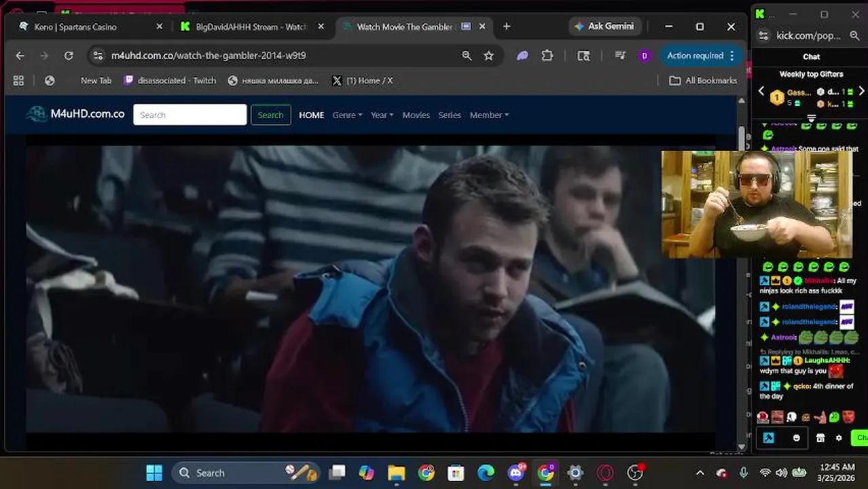Close the Watch Movie The Gambler tab
Viewport: 868px width, 489px height.
[482, 26]
